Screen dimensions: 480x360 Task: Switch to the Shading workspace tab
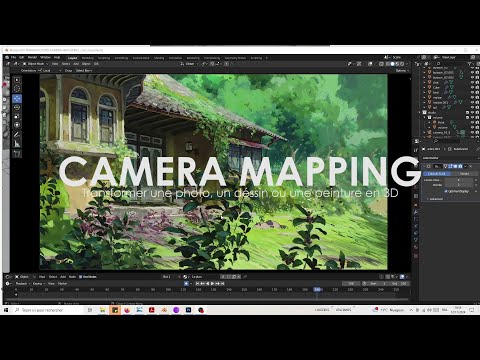(x=159, y=58)
